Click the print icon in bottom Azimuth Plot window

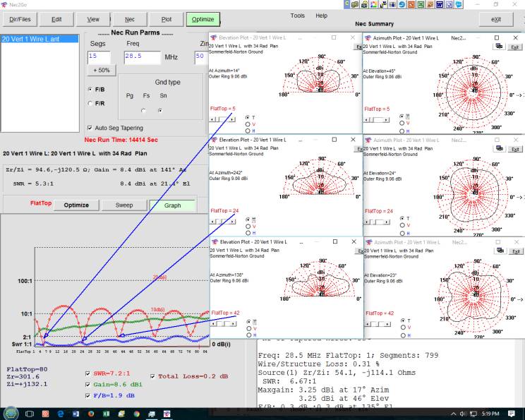point(500,250)
